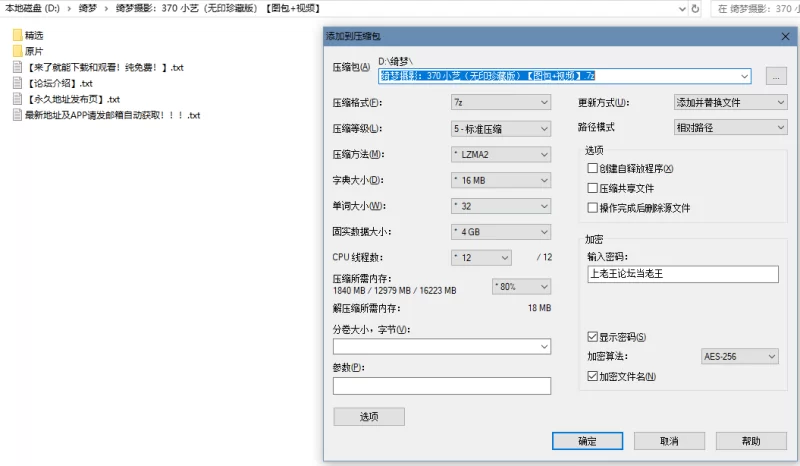
Task: Enable 压缩共享文件 checkbox
Action: (x=592, y=188)
